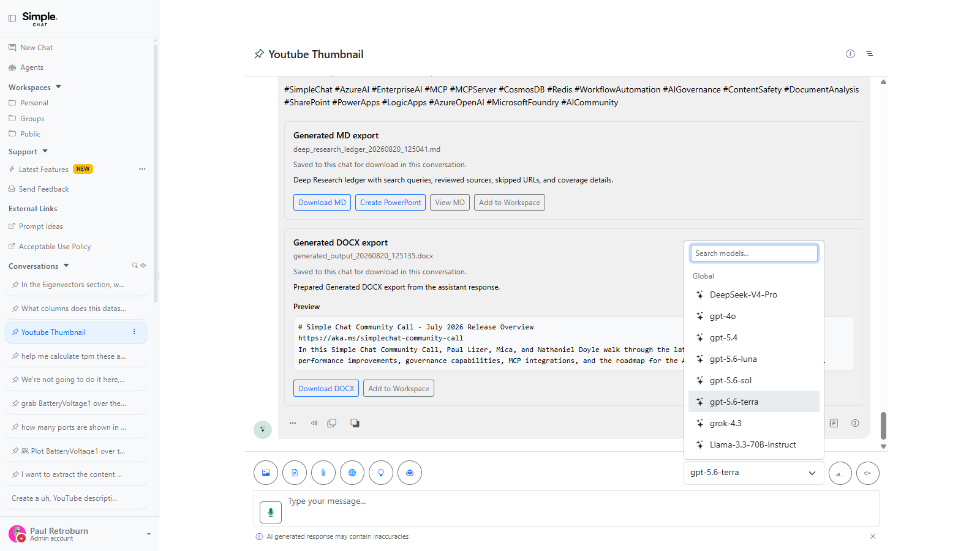Image resolution: width=980 pixels, height=551 pixels.
Task: Open the 'In the Eigenvectors section' conversation
Action: [x=76, y=285]
